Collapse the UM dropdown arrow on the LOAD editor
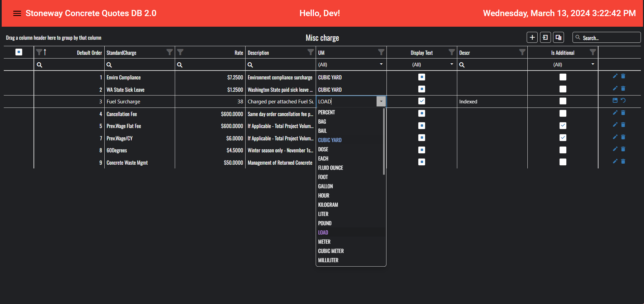 click(x=381, y=101)
